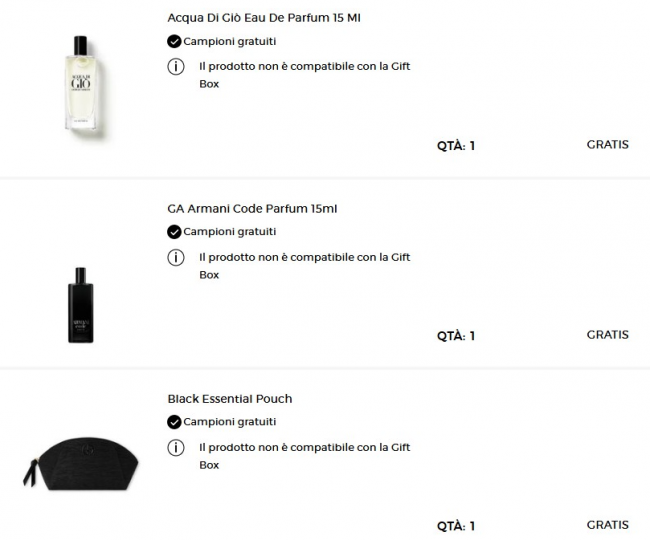Click the info icon under Armani Code Parfum
The height and width of the screenshot is (540, 650).
click(x=175, y=258)
